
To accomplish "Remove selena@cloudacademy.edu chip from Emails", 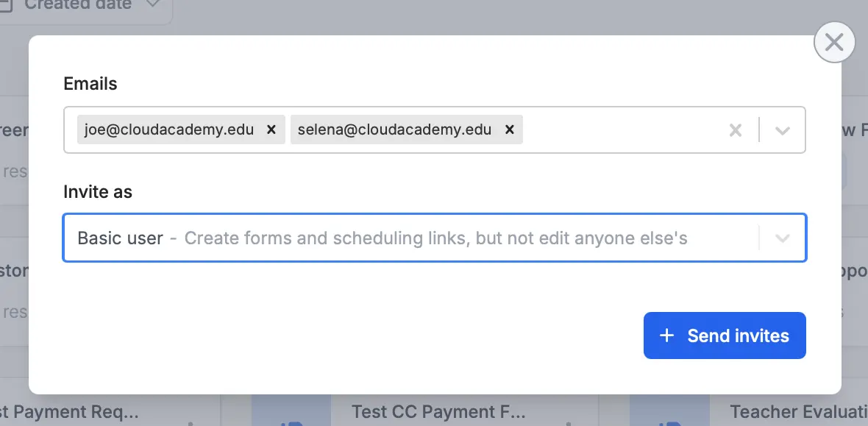I will coord(510,129).
